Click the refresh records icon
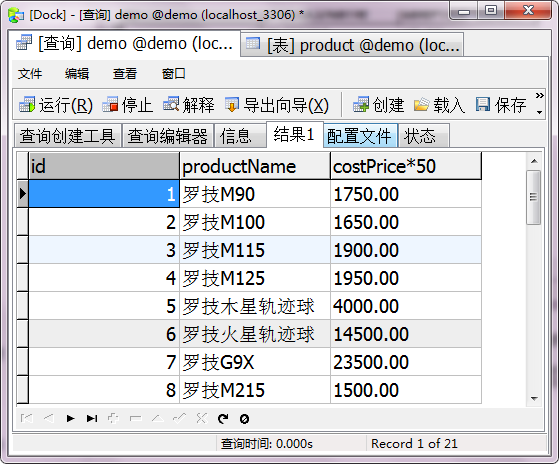This screenshot has height=464, width=559. pos(223,419)
